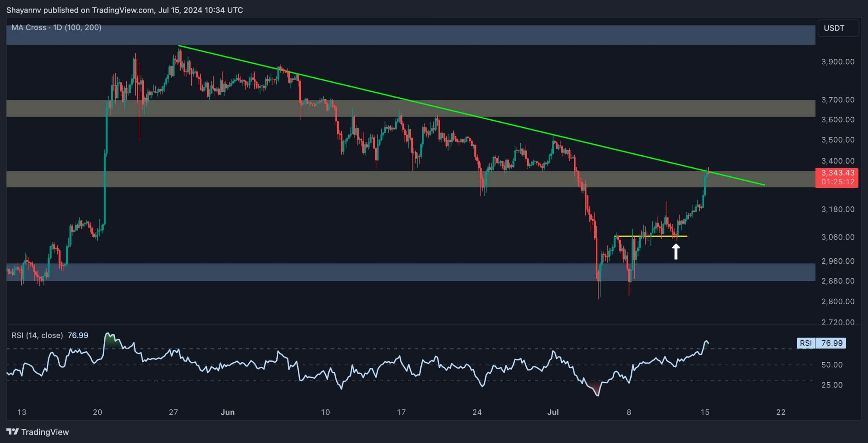Click the 3,500.00 price axis label

(838, 140)
